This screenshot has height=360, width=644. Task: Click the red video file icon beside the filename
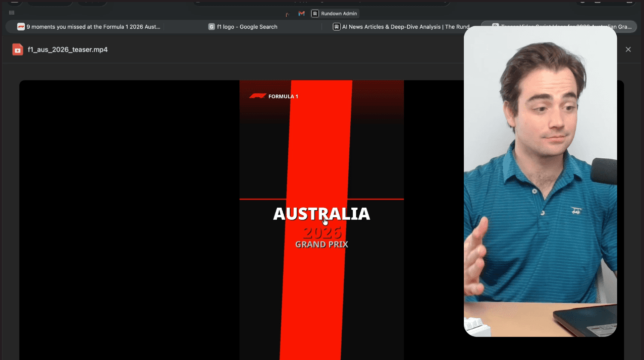pos(17,49)
